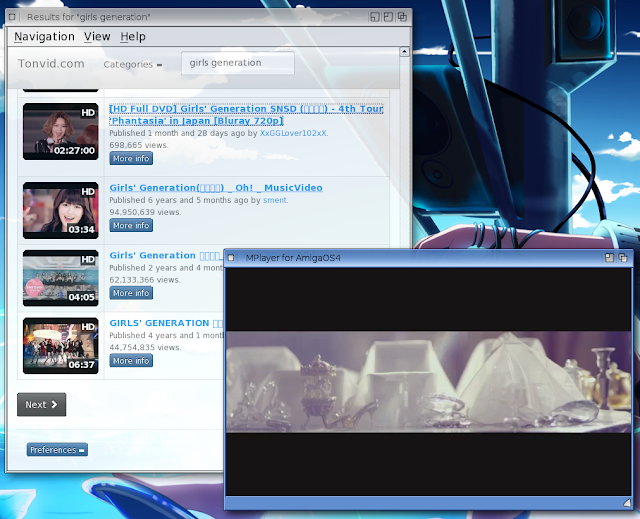Open the Navigation menu
The width and height of the screenshot is (640, 519).
coord(44,37)
